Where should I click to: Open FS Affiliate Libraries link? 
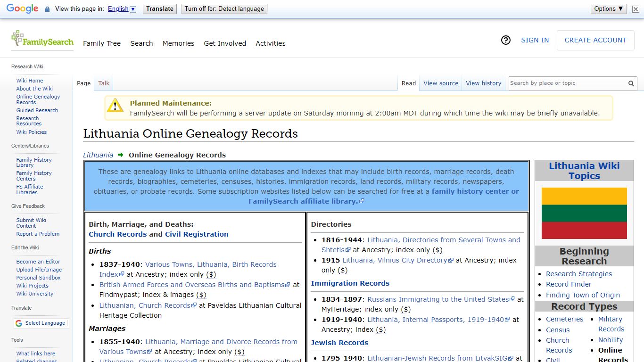coord(30,189)
